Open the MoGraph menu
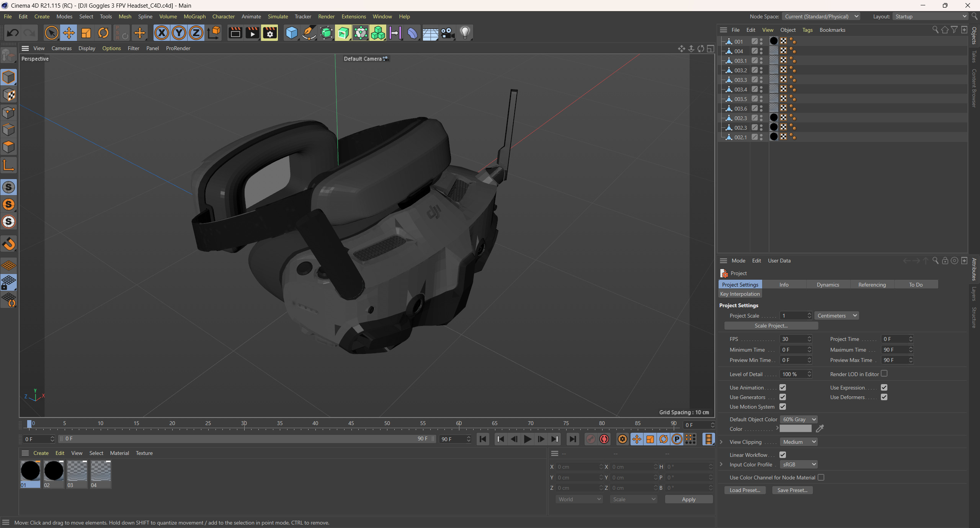Screen dimensions: 980x528 194,16
